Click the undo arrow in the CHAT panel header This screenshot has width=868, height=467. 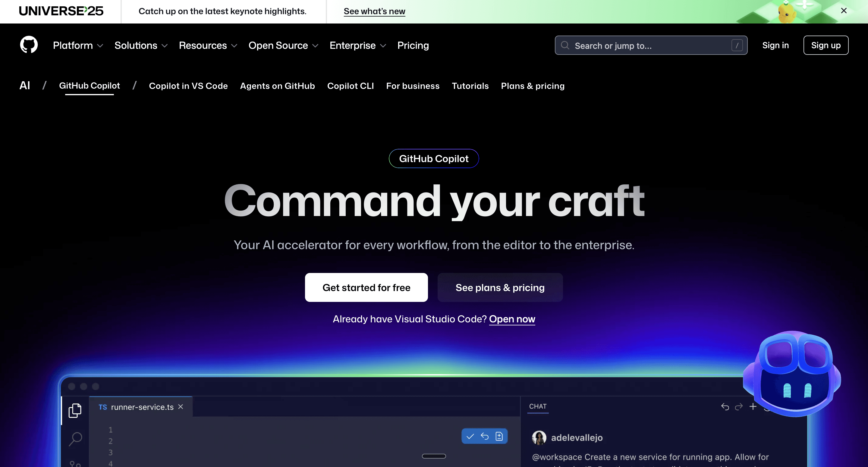[x=725, y=407]
